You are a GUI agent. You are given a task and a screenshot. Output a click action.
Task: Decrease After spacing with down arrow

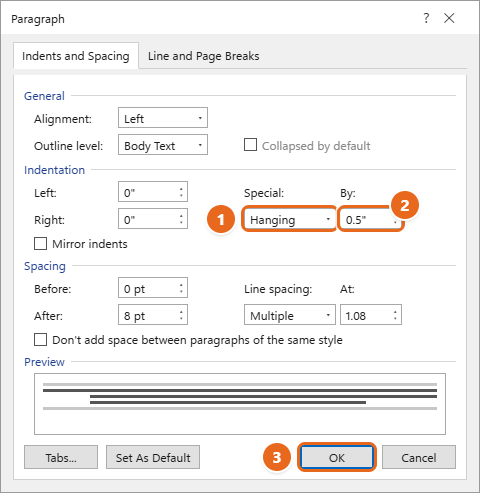point(181,318)
